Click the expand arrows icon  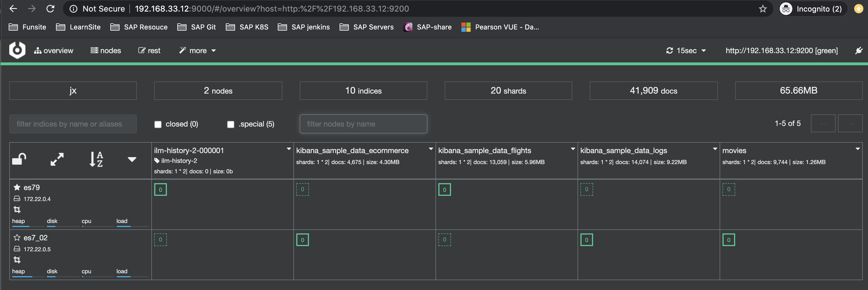[57, 159]
